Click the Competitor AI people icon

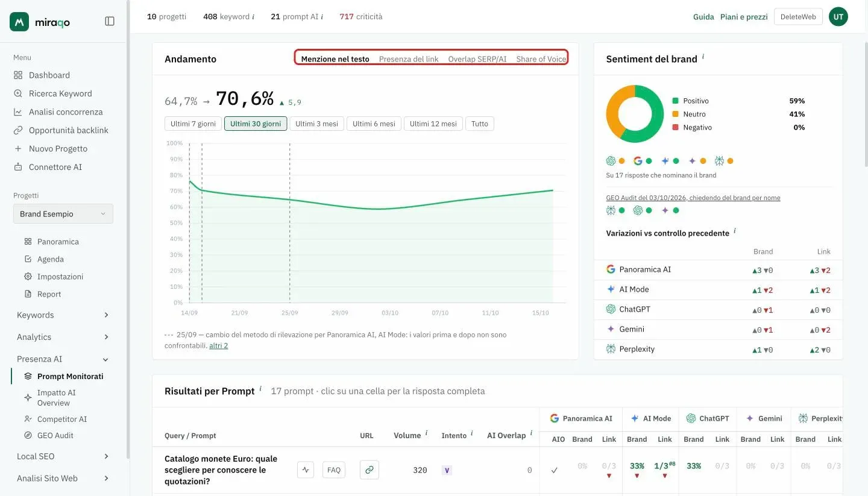[28, 419]
